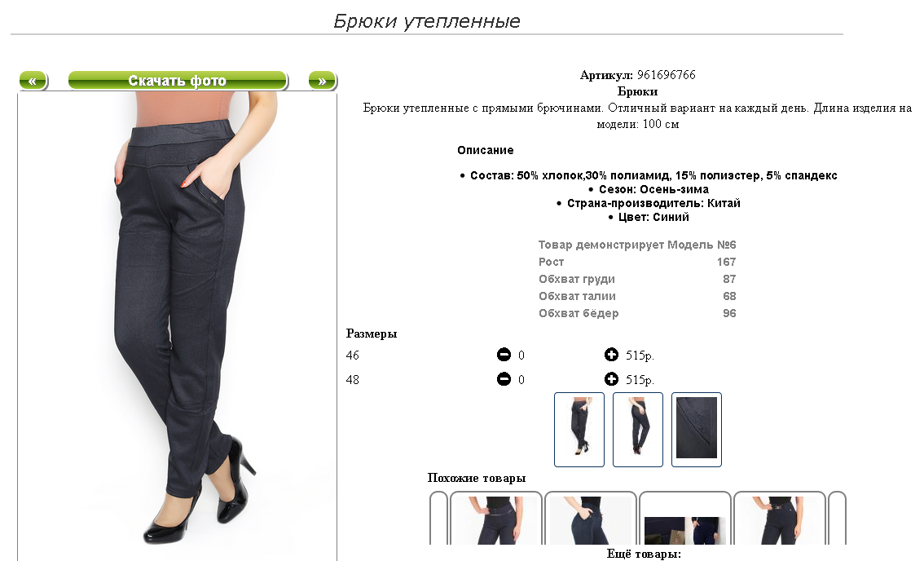This screenshot has width=924, height=561.
Task: Click the size 48 quantity value field
Action: 521,379
